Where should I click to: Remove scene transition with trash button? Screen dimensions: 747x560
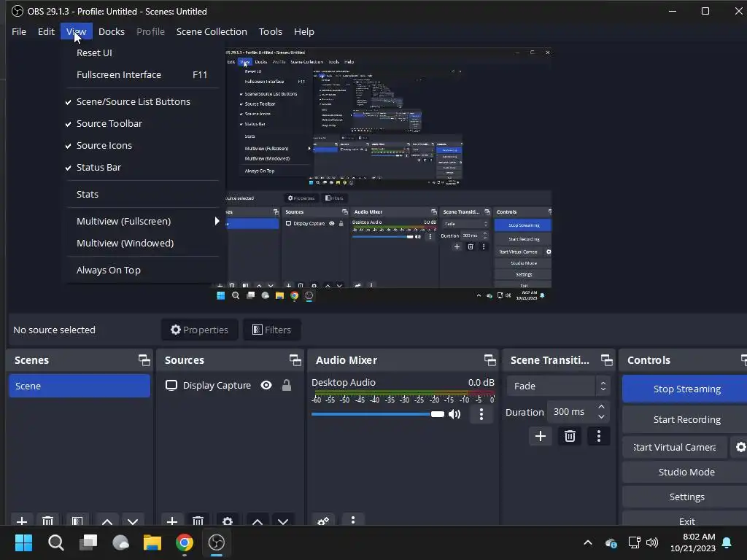570,436
